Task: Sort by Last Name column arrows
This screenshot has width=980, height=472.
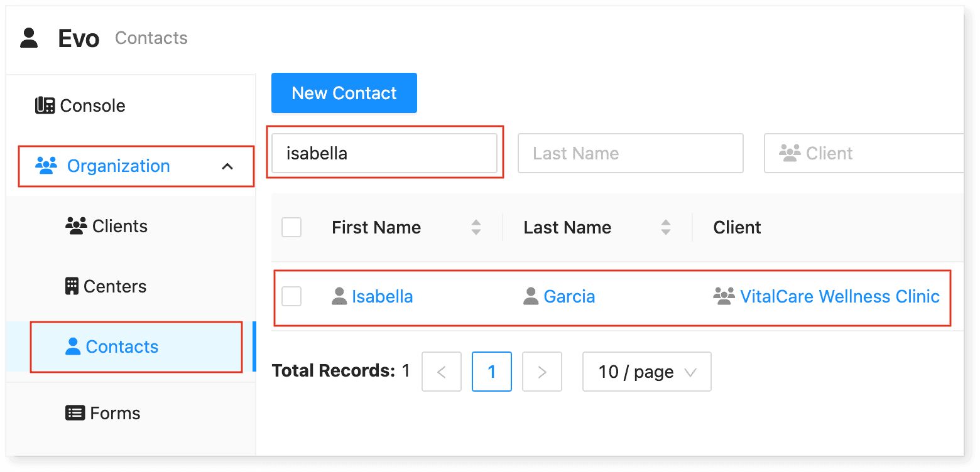Action: click(x=666, y=227)
